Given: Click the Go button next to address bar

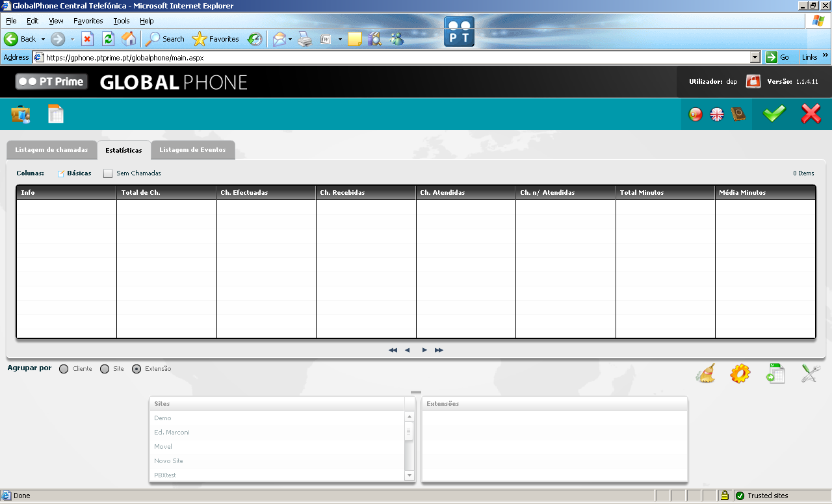Looking at the screenshot, I should (x=779, y=57).
